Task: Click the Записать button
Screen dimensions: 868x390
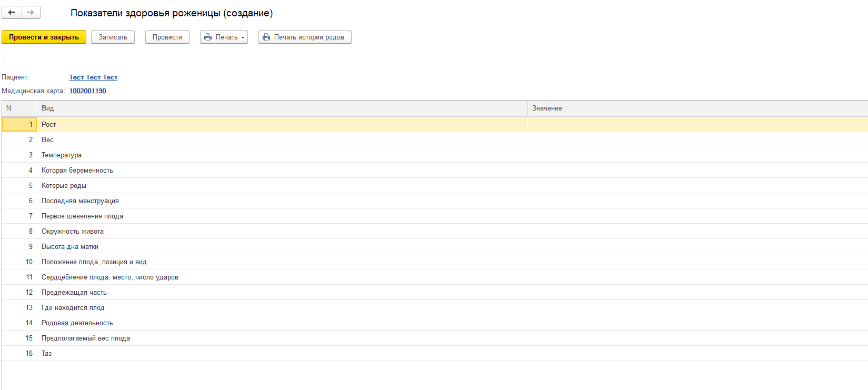Action: (x=113, y=37)
